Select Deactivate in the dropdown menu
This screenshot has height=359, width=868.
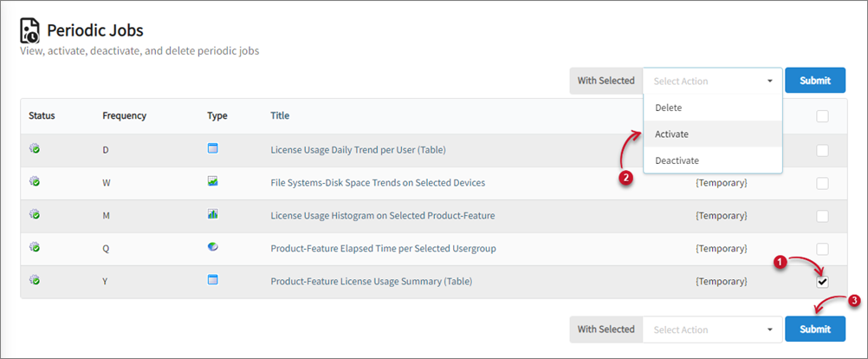pos(677,160)
